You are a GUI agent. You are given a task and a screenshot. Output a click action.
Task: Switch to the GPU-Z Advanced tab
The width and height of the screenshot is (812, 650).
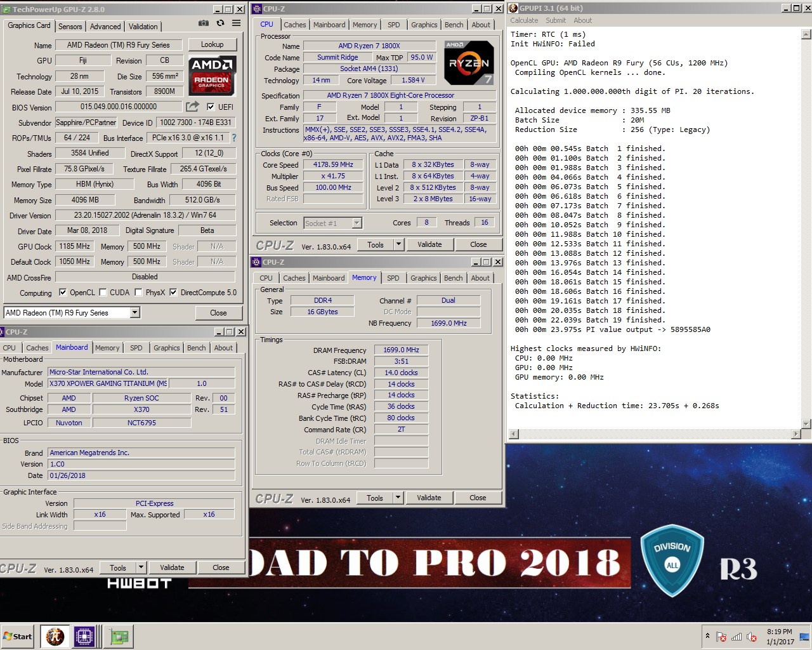[x=105, y=27]
